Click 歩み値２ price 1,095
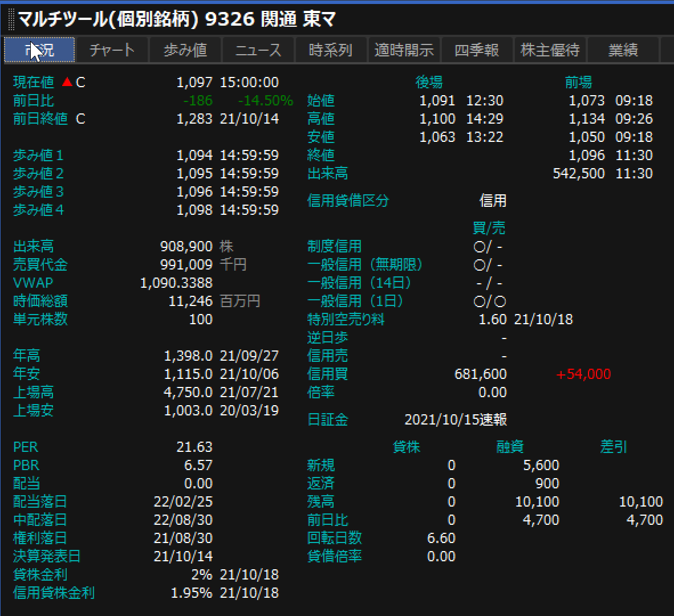This screenshot has width=674, height=616. (x=194, y=174)
